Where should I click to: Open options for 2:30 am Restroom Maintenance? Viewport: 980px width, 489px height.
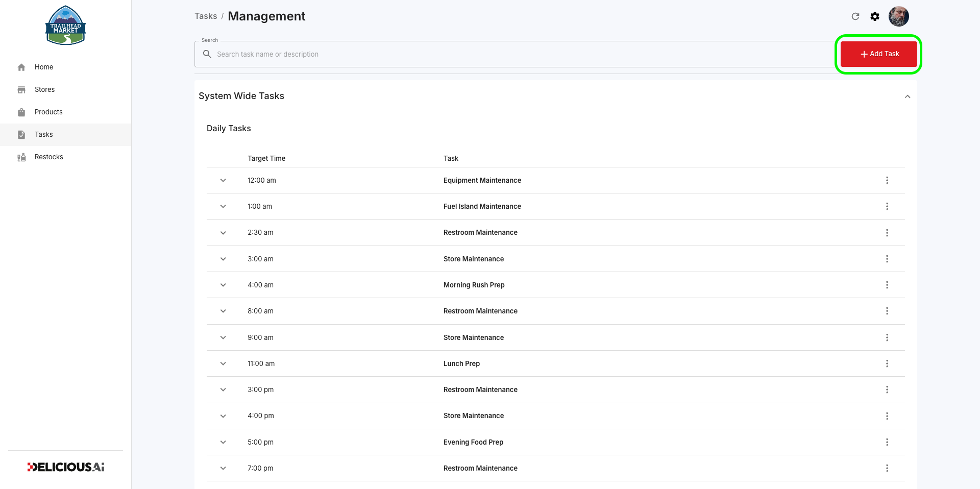[887, 233]
